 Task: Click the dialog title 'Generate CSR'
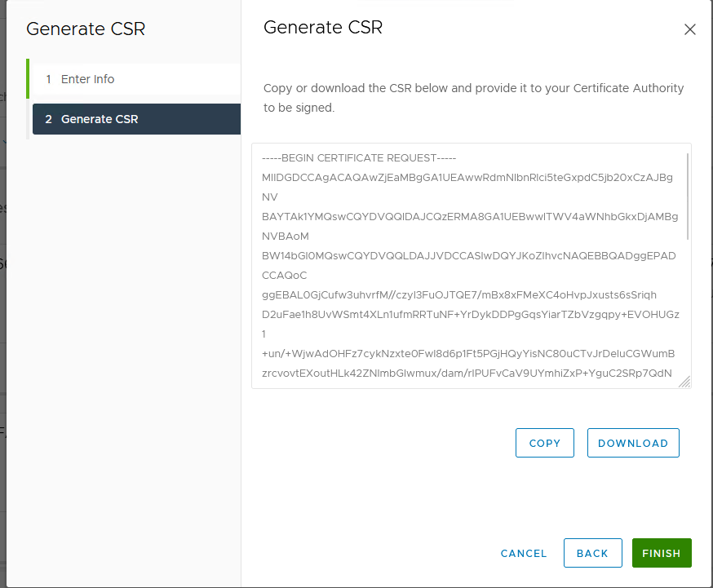pos(323,27)
